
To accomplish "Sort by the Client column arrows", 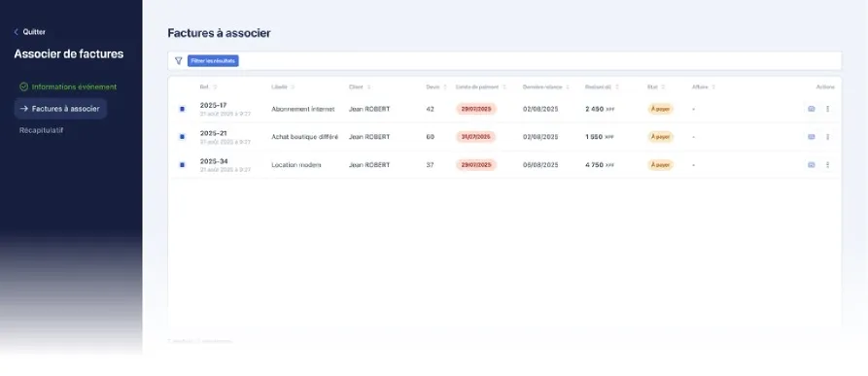I will tap(368, 86).
